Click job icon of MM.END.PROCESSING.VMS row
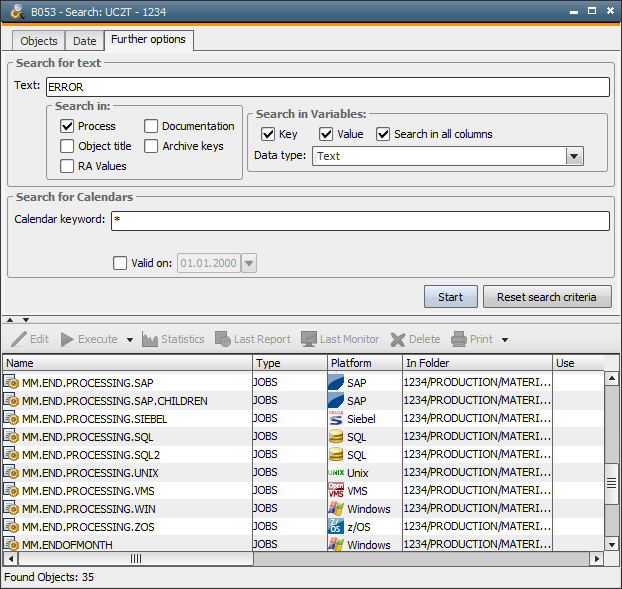The width and height of the screenshot is (622, 589). 12,491
